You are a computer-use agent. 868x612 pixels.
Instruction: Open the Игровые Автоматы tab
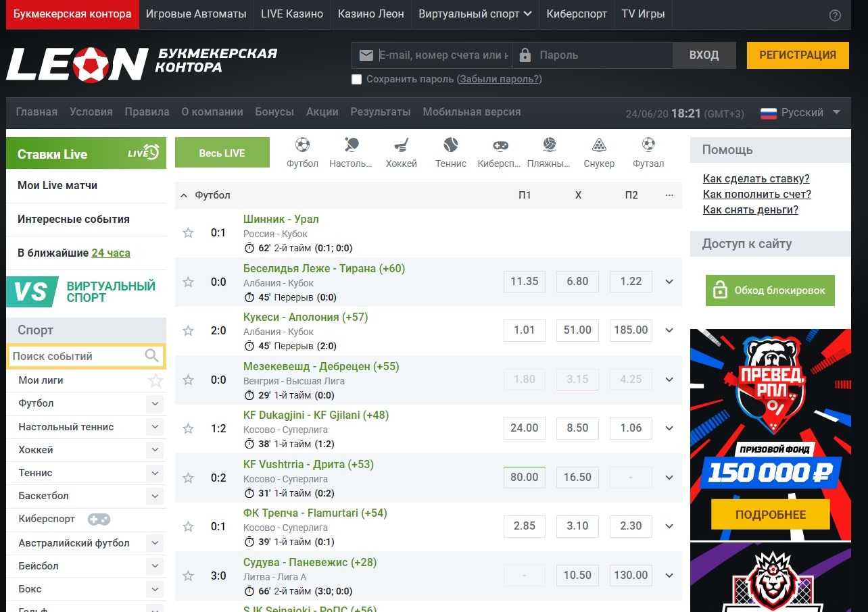point(196,14)
